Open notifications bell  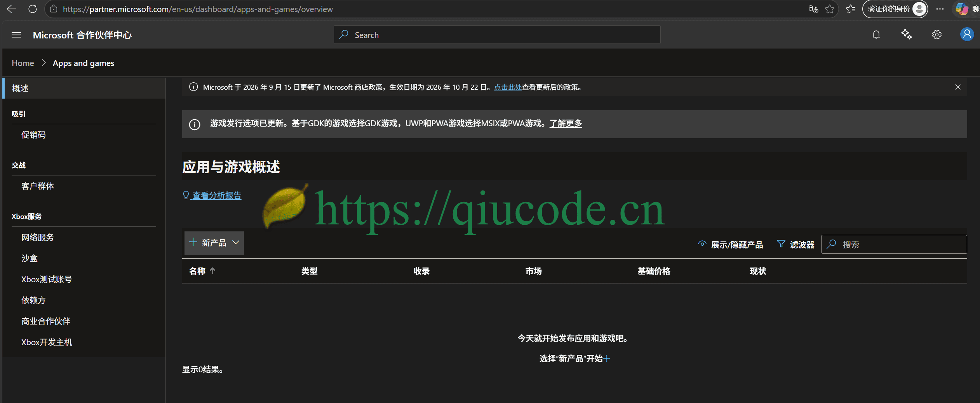click(876, 35)
